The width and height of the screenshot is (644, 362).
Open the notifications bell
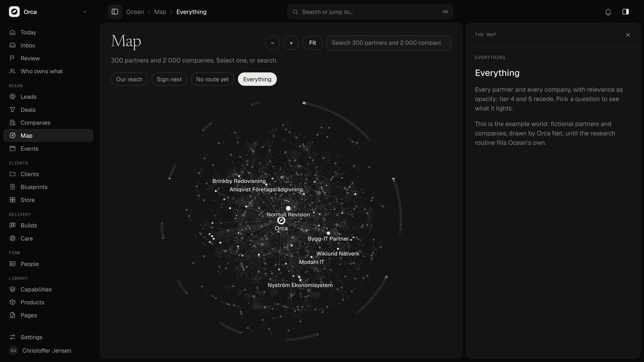608,12
